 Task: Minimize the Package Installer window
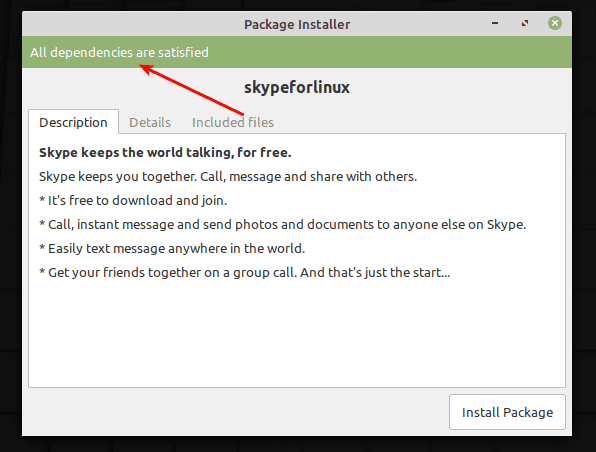tap(495, 23)
